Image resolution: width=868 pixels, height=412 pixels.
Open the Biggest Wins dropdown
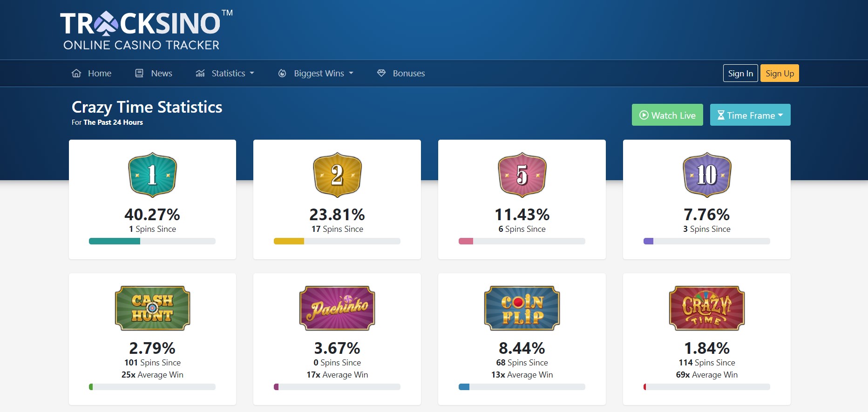316,74
